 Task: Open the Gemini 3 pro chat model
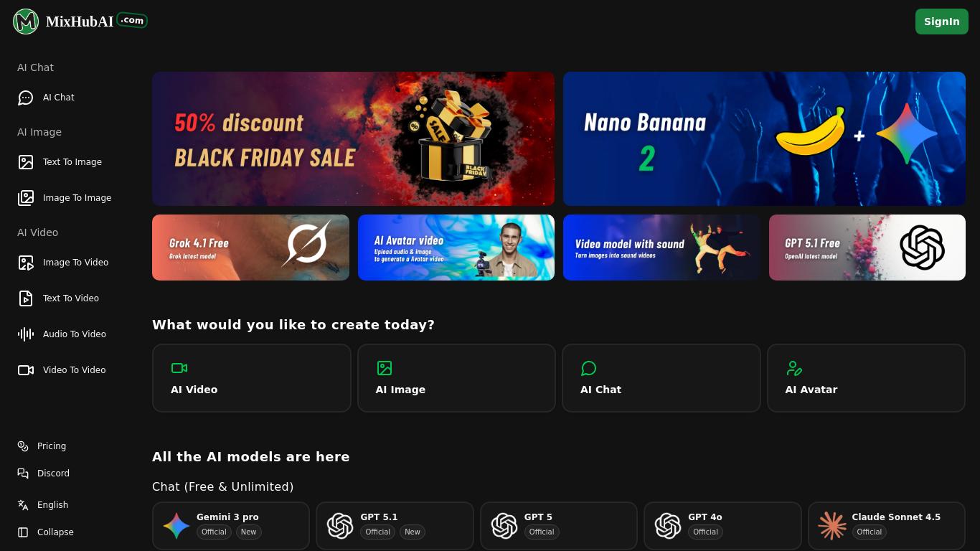(231, 525)
